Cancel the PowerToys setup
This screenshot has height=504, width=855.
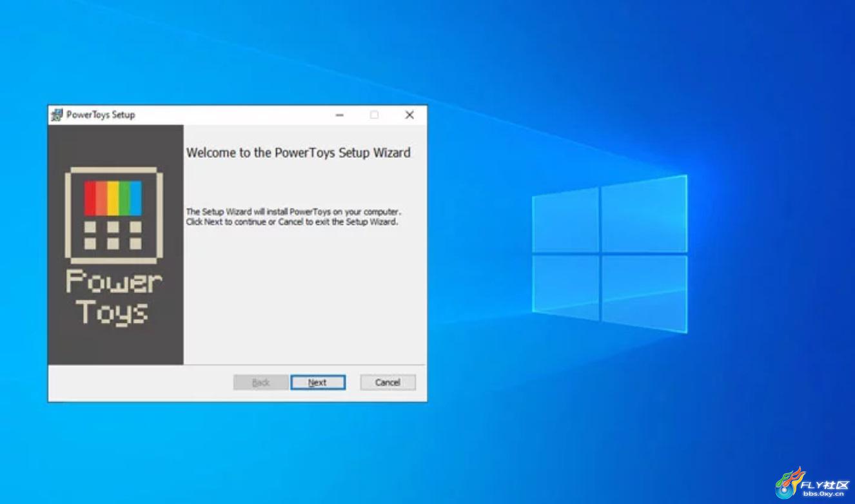[x=388, y=382]
